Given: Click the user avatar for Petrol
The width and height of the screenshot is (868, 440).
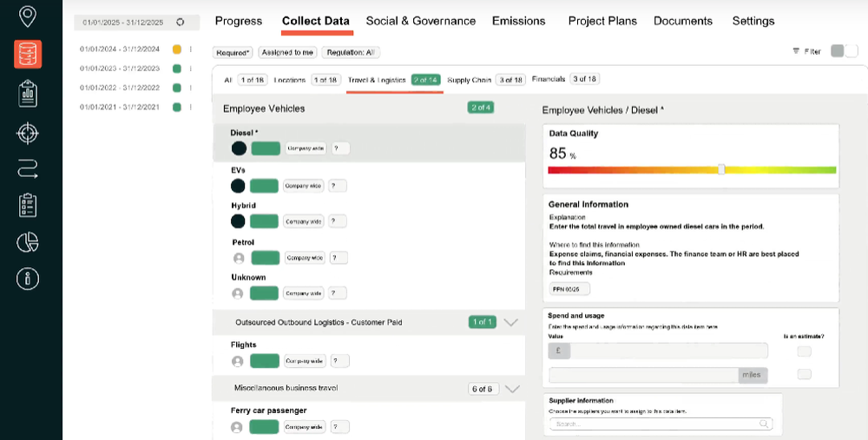Looking at the screenshot, I should (240, 258).
